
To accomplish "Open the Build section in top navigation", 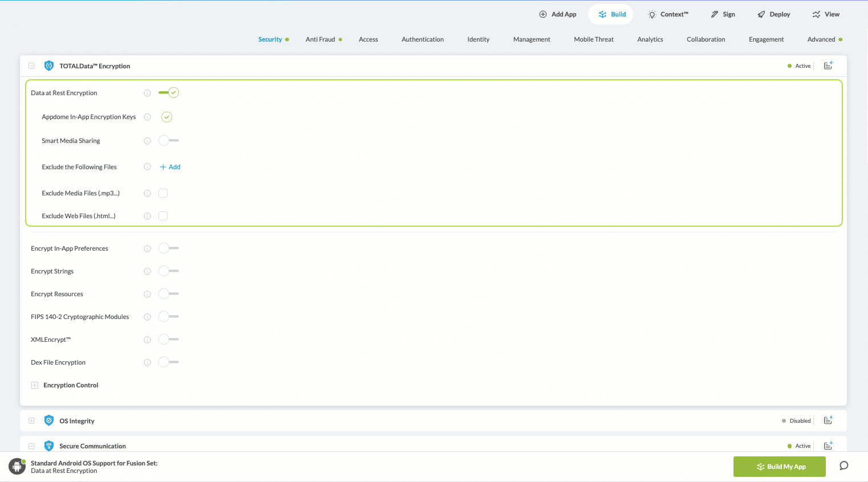I will (610, 14).
